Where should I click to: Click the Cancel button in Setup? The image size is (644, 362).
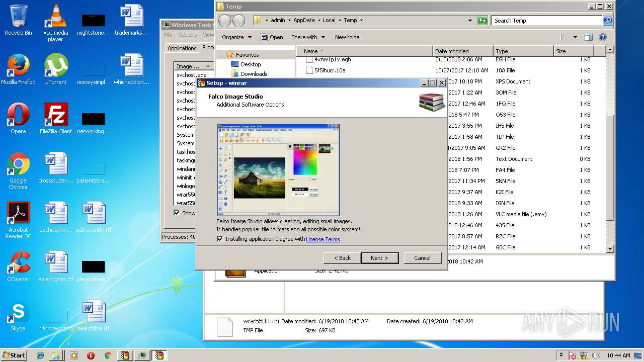422,258
